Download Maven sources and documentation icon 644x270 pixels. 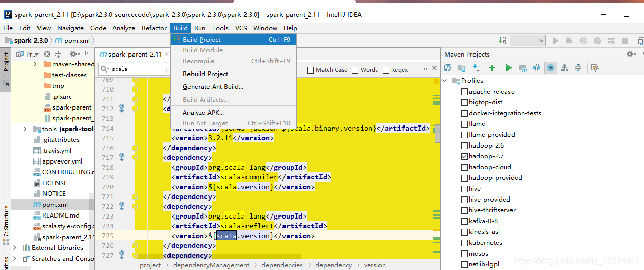(475, 68)
